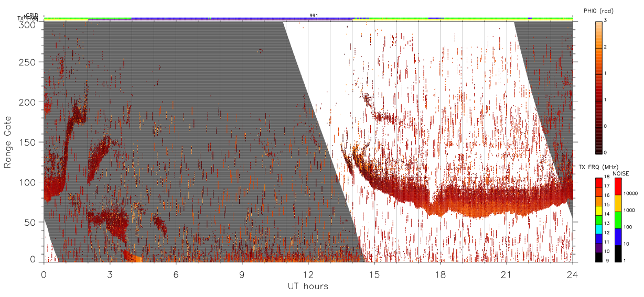Click the '200' tick on Range Gate axis
644x297 pixels.
coord(28,102)
